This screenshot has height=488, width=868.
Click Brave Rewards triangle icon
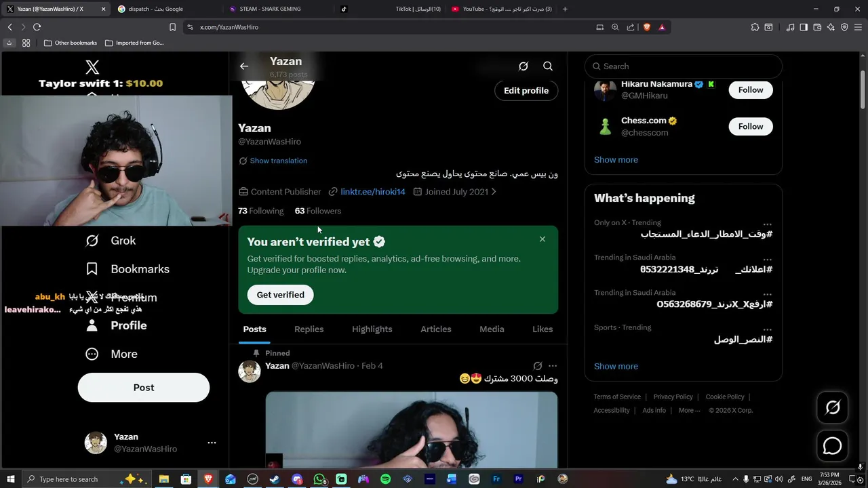662,27
